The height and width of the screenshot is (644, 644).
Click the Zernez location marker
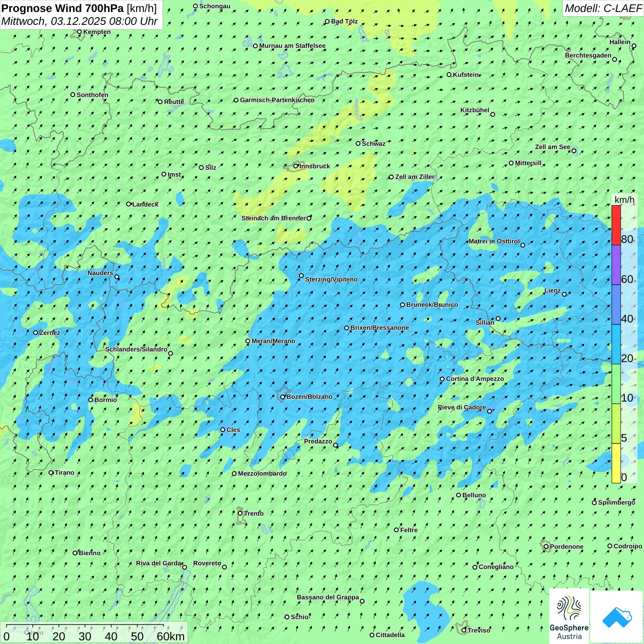[35, 333]
